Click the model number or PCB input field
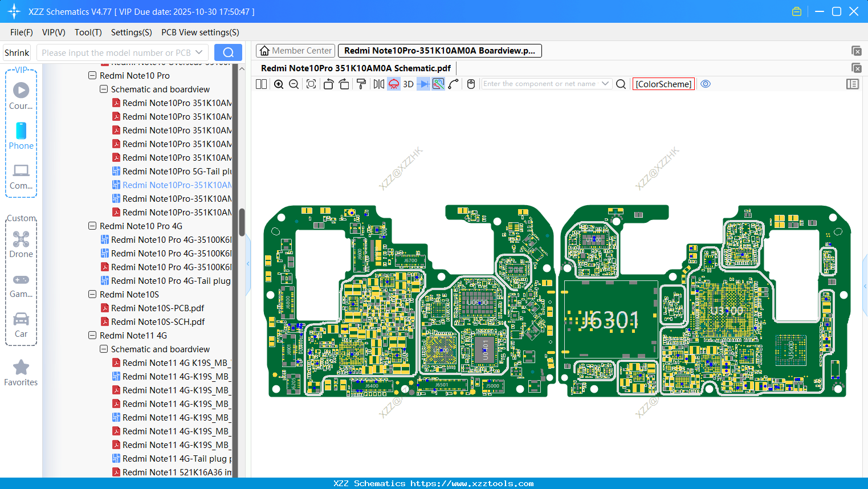 [x=116, y=52]
